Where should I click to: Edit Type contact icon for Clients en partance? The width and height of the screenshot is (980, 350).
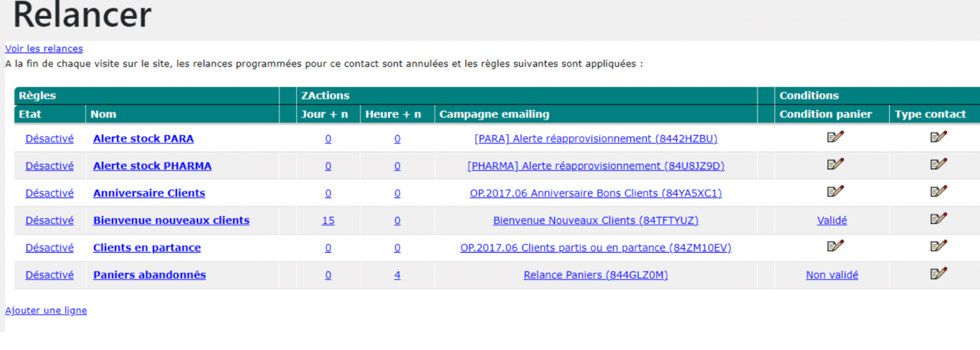pos(939,246)
